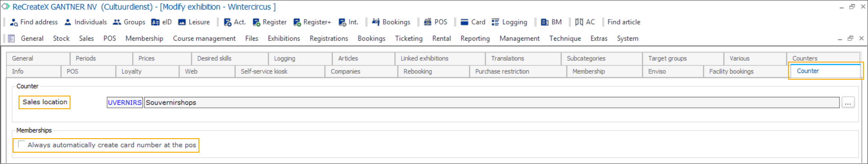Switch to the Desired skills tab
This screenshot has height=164, width=868.
[x=230, y=58]
